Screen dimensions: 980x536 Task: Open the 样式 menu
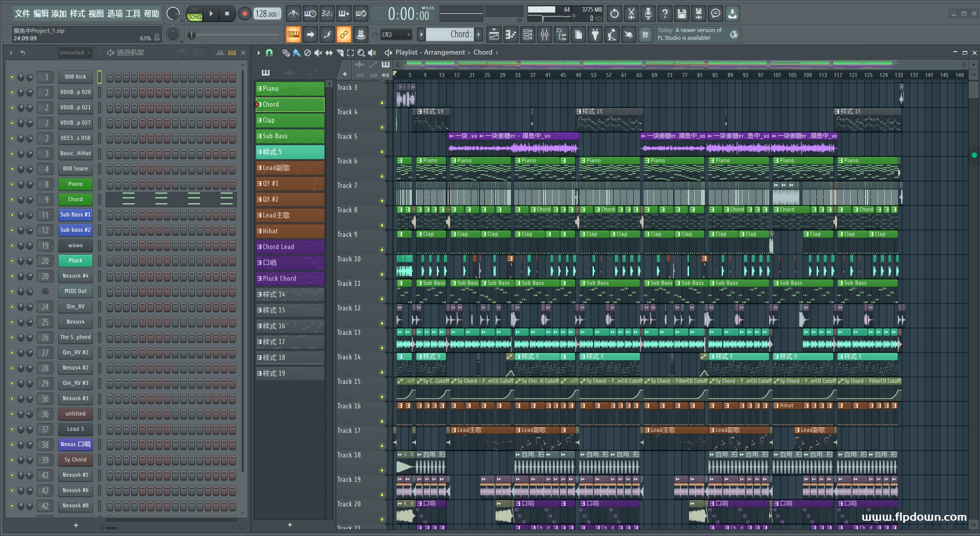point(78,14)
